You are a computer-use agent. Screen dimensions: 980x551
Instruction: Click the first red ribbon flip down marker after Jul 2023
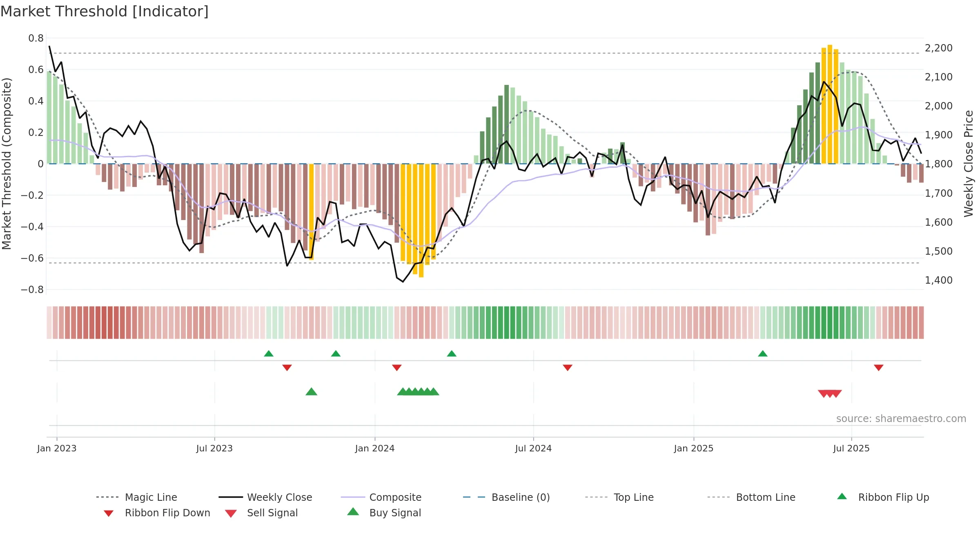pos(287,368)
